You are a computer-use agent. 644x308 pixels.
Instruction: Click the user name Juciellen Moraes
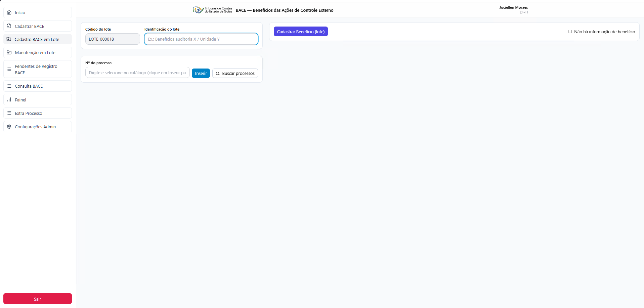513,7
